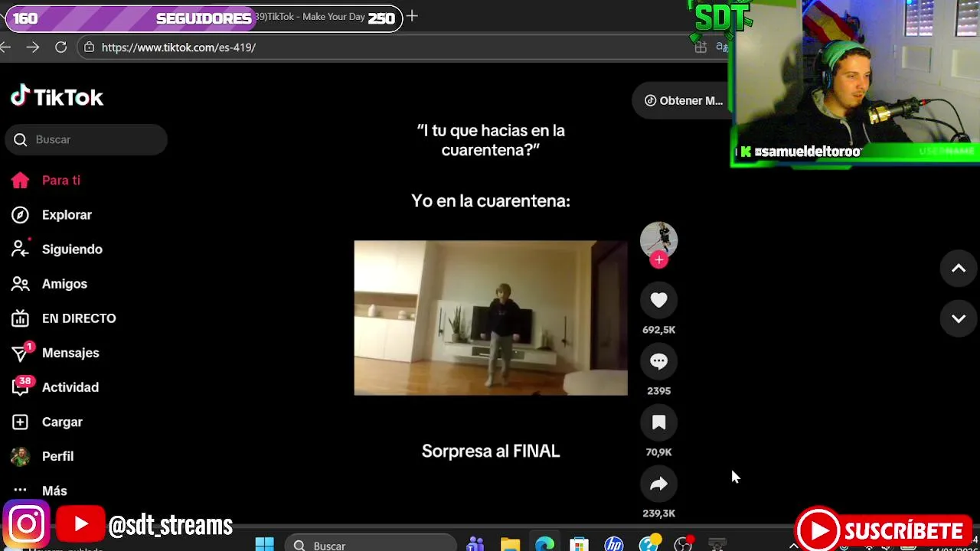Save the video with the bookmark icon
This screenshot has width=980, height=551.
click(658, 422)
